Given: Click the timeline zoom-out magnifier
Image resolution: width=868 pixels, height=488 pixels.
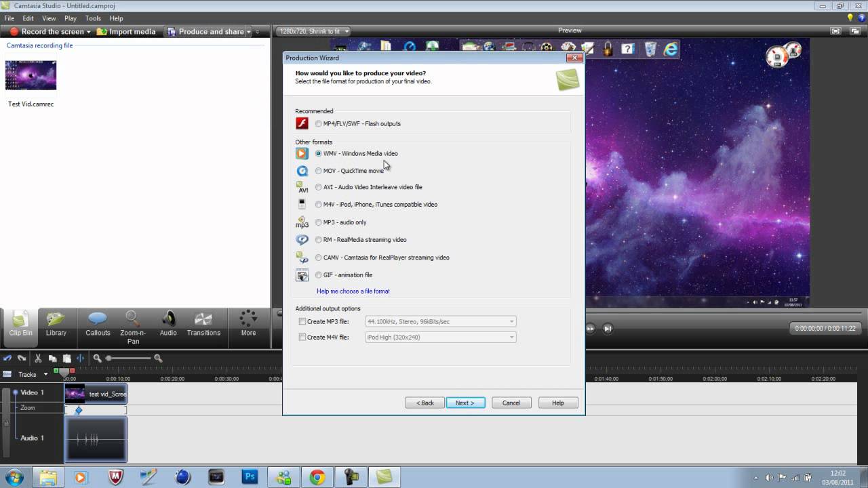Looking at the screenshot, I should click(x=97, y=358).
